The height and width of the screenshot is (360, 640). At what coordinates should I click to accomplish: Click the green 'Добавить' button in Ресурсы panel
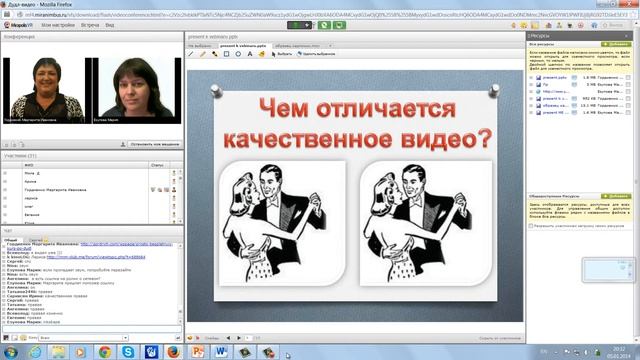click(x=616, y=44)
